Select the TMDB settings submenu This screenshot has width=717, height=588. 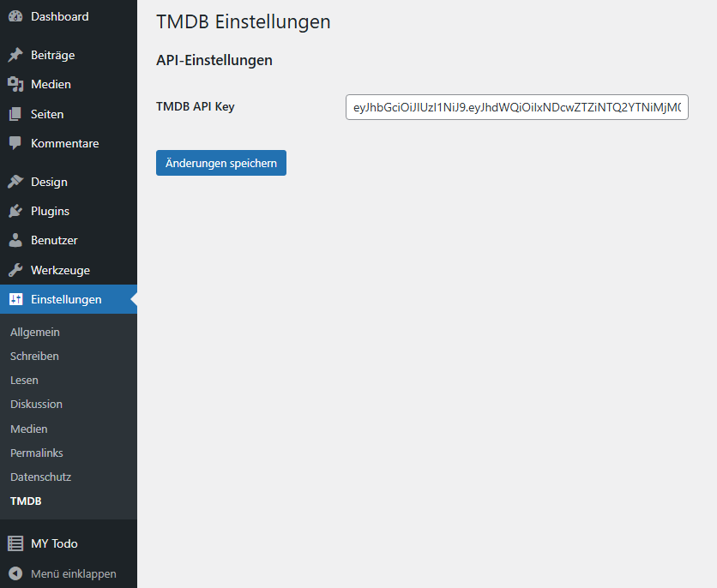(26, 501)
